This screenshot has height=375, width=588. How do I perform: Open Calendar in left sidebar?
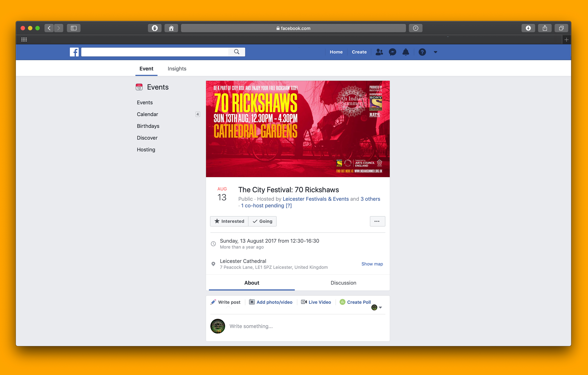pos(147,114)
